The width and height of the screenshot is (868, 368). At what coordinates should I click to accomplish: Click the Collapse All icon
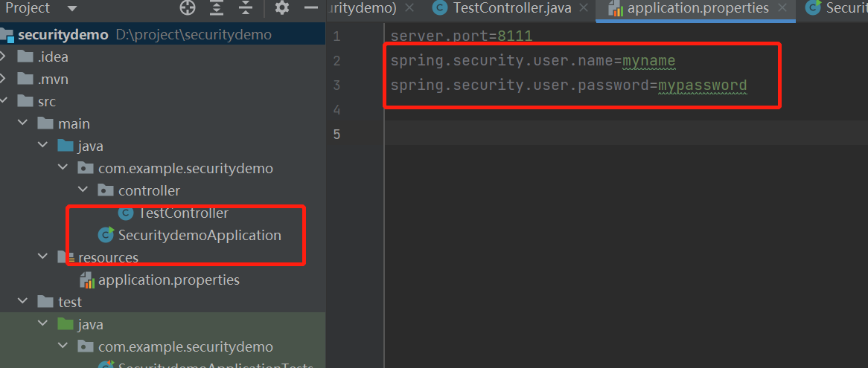click(246, 8)
